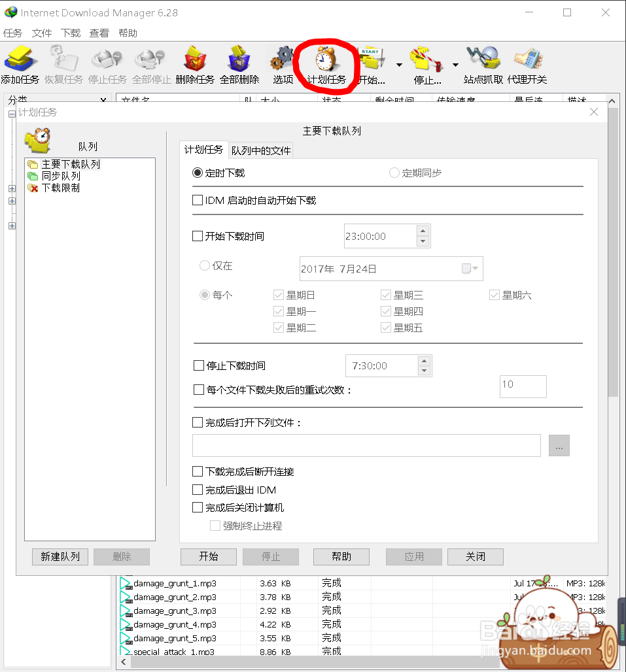Decrease start download time with down arrow
Screen dimensions: 626x672
coord(423,241)
